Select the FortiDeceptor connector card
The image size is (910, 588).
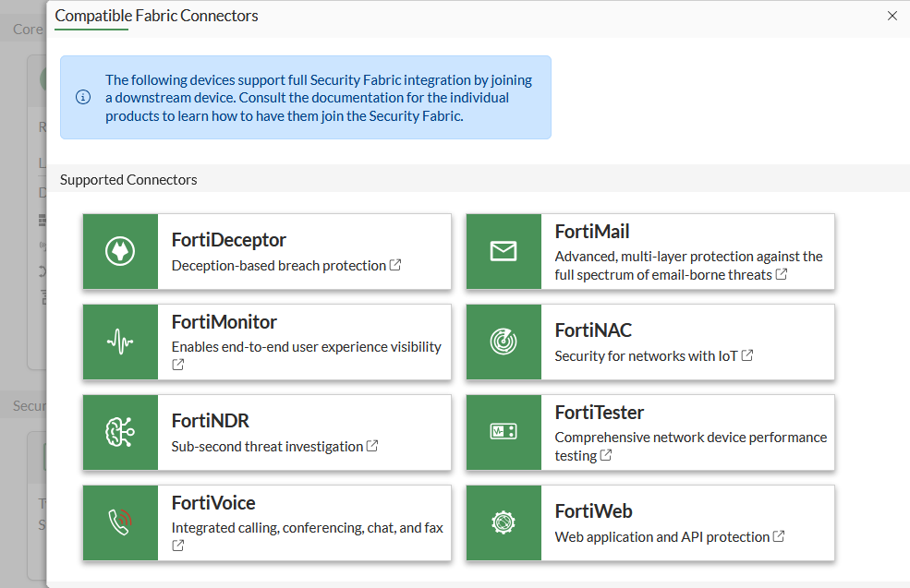[265, 251]
